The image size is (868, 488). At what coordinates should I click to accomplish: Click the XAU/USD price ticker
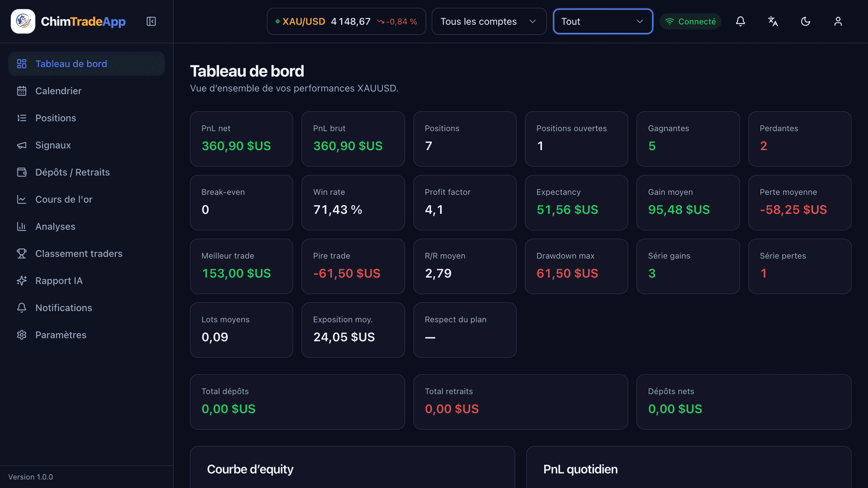pyautogui.click(x=346, y=21)
